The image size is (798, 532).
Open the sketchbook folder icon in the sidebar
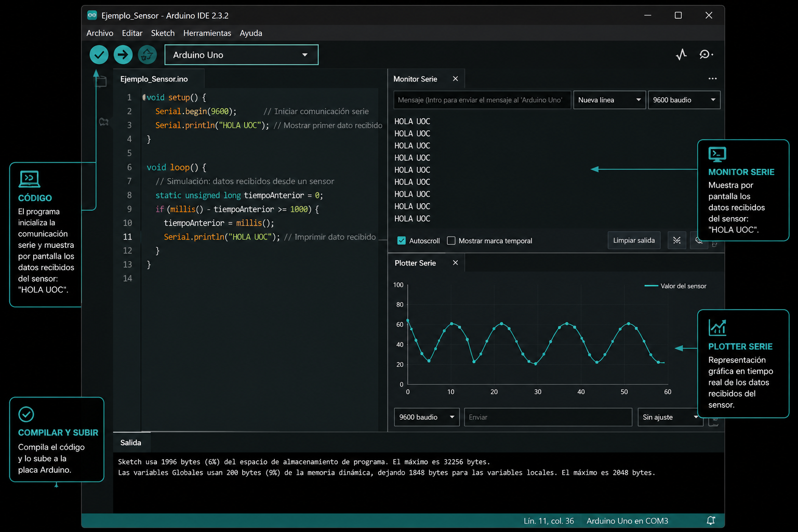tap(100, 81)
